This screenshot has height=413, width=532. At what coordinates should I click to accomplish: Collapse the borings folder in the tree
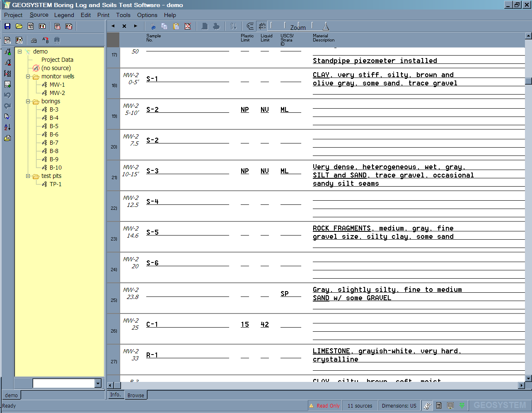[x=28, y=102]
